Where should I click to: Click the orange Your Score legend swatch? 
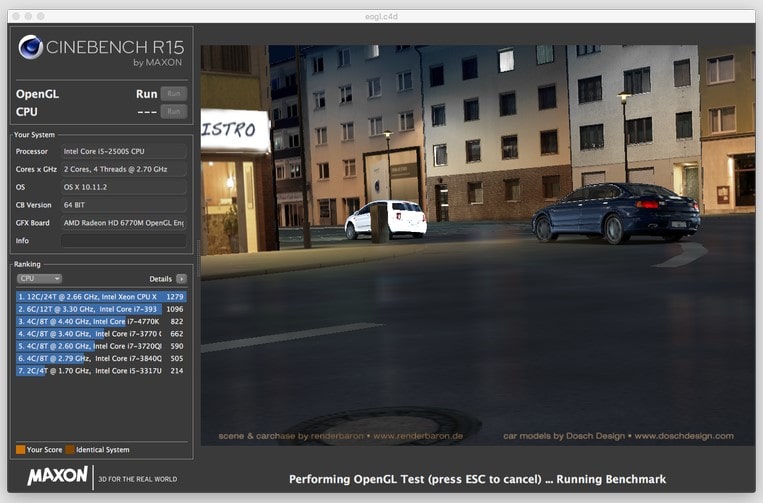click(21, 450)
